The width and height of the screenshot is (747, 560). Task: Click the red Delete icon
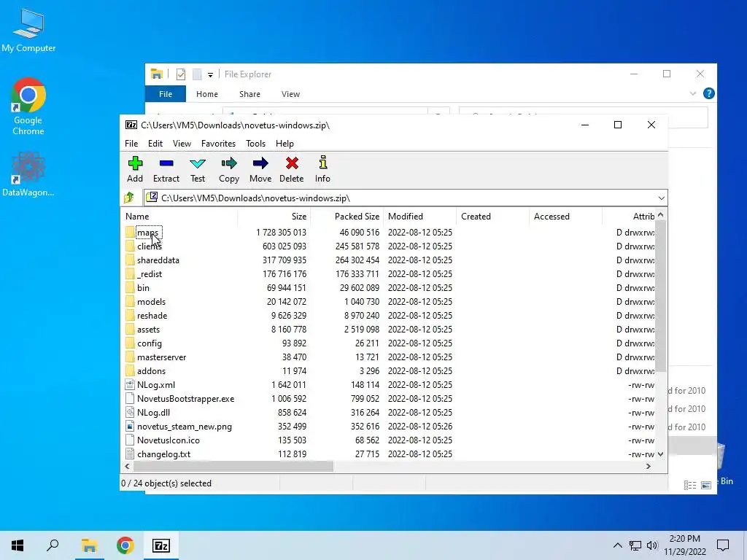coord(292,163)
